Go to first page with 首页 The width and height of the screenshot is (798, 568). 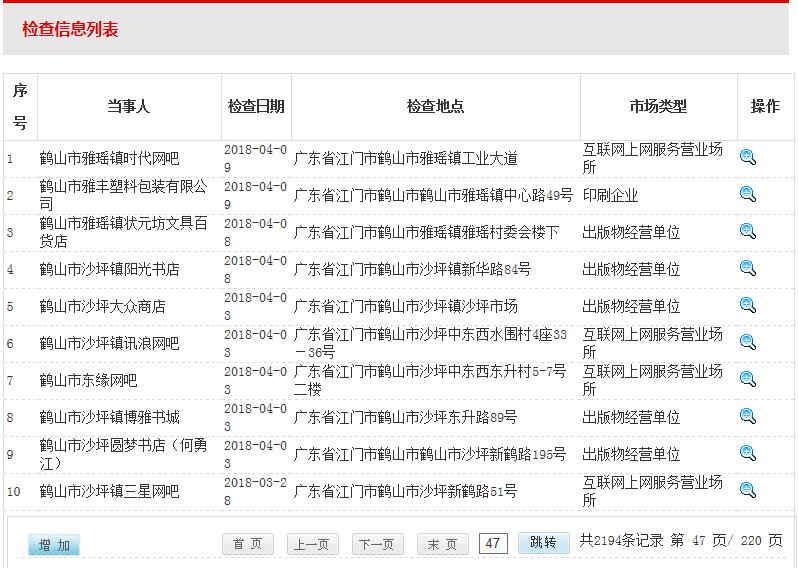pyautogui.click(x=248, y=544)
